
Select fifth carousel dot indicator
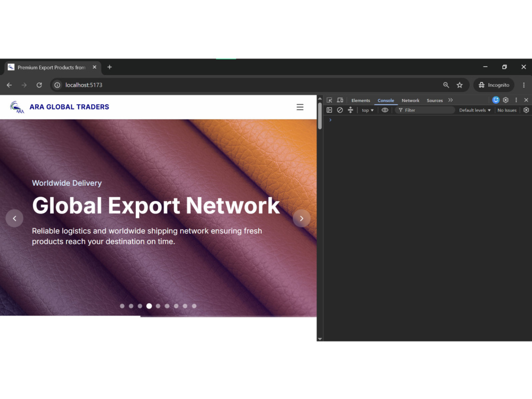pyautogui.click(x=158, y=306)
